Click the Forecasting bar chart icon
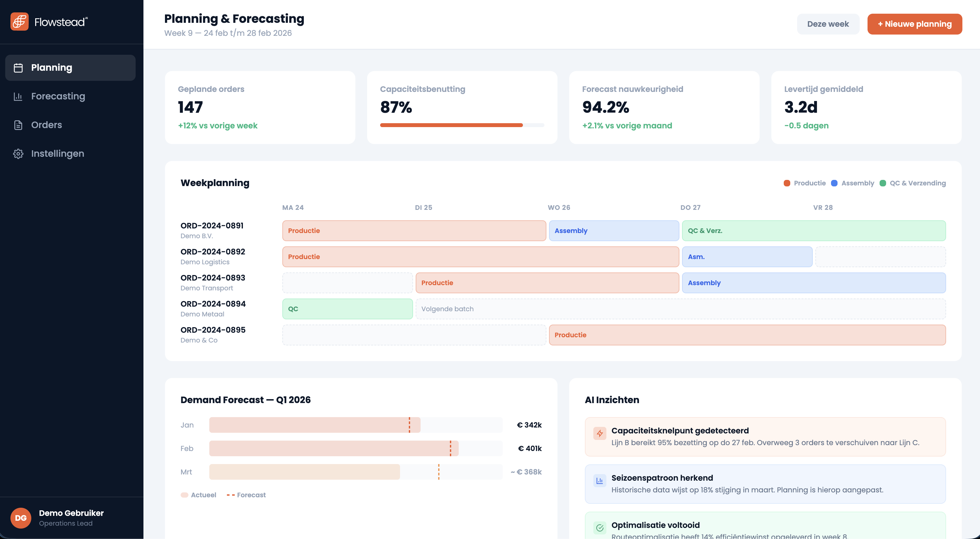The image size is (980, 539). [18, 96]
